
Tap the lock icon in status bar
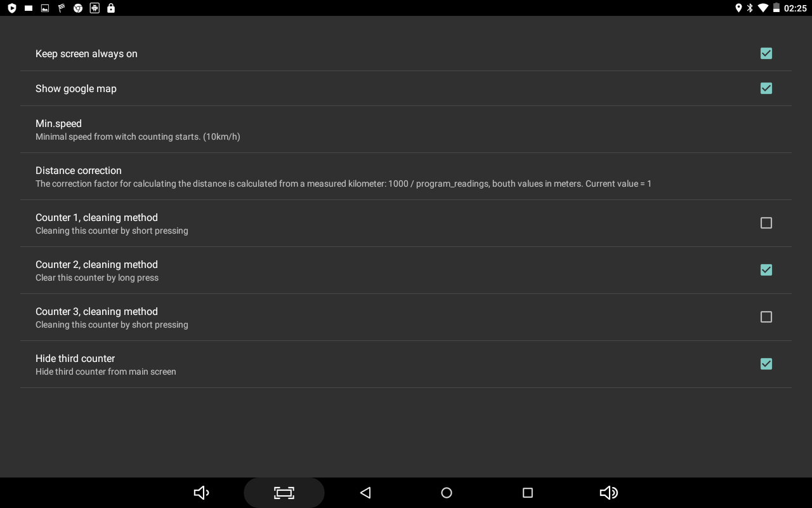(111, 8)
